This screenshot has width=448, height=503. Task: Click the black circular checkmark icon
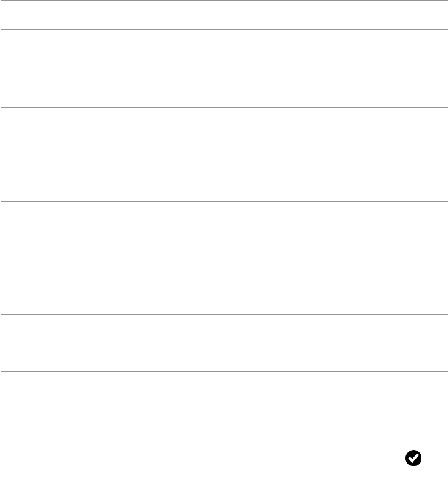[x=413, y=458]
